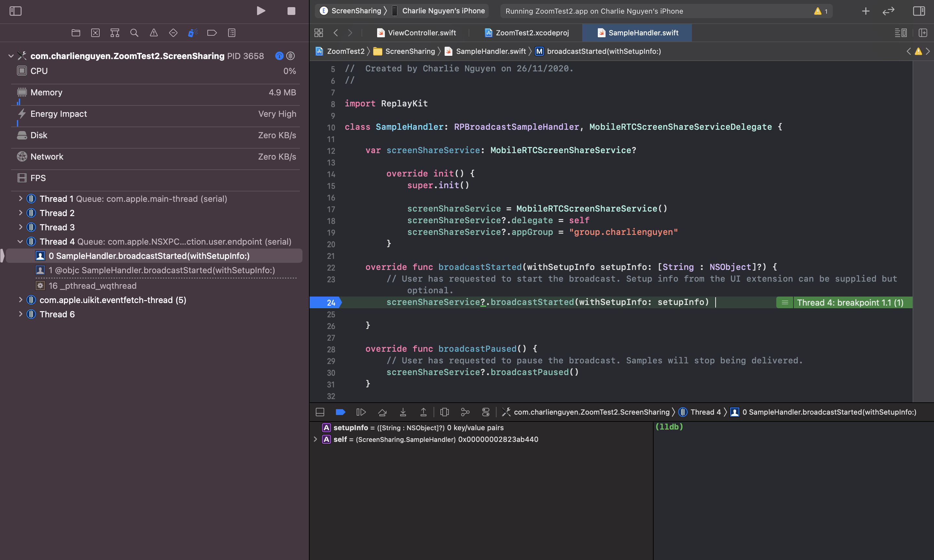The width and height of the screenshot is (934, 560).
Task: Click the Step Into debug icon
Action: tap(403, 412)
